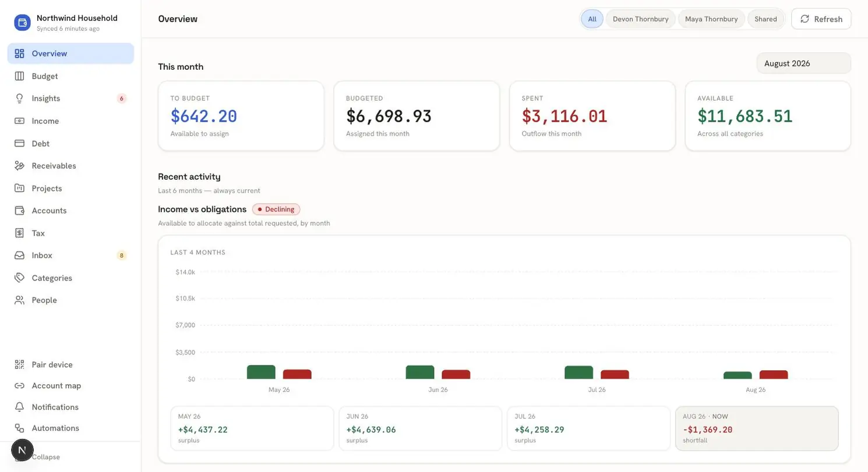
Task: Click the Tax receipt icon
Action: click(x=19, y=233)
